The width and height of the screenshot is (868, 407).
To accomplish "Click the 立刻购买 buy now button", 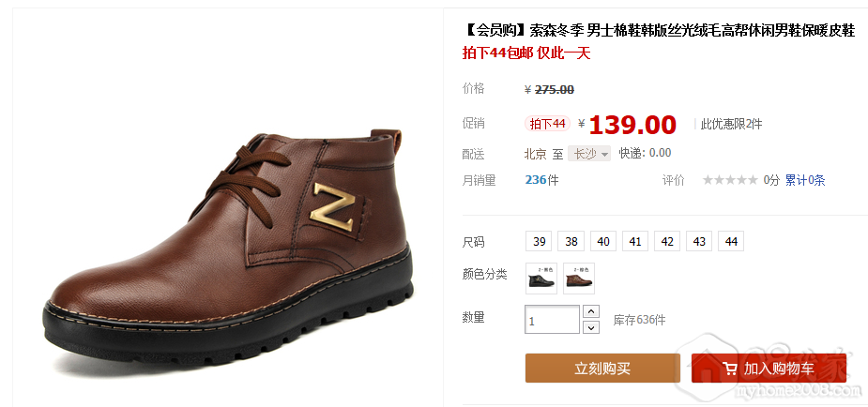I will (x=602, y=369).
